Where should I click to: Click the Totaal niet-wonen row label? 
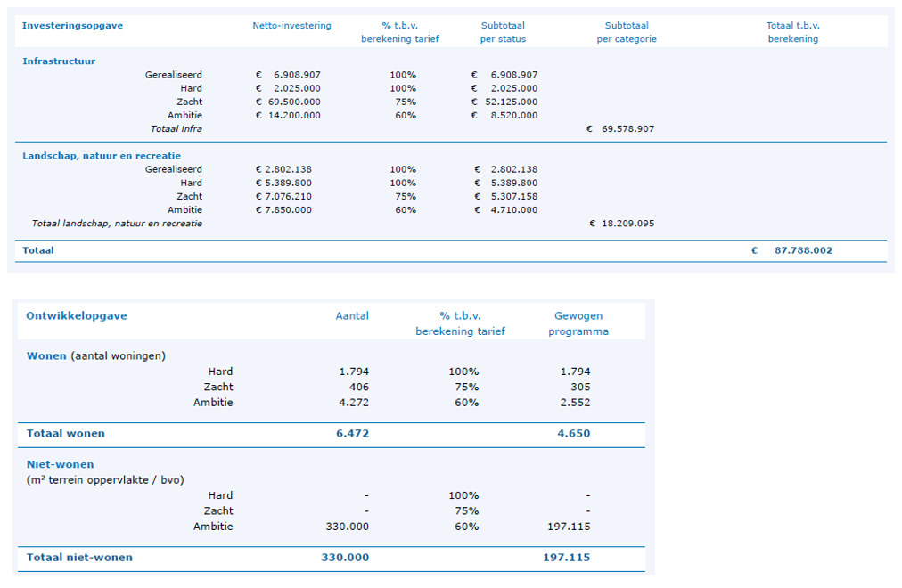[79, 558]
